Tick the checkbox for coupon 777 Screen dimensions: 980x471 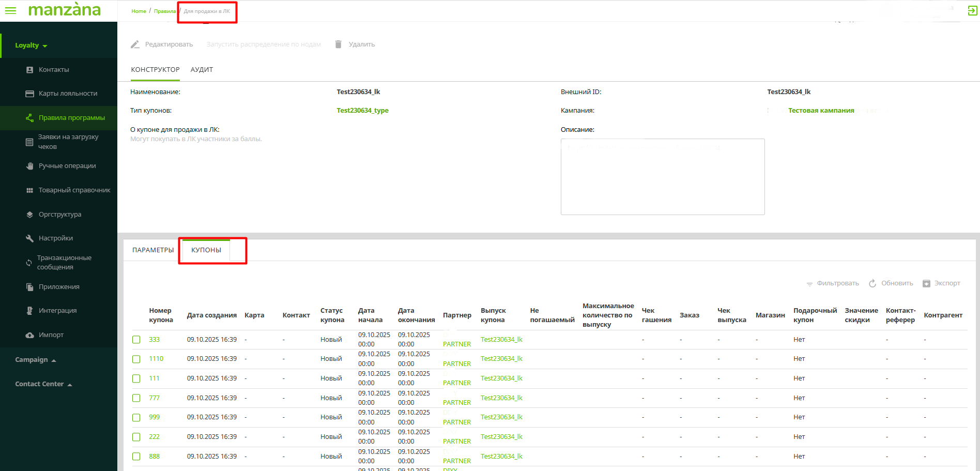point(136,398)
